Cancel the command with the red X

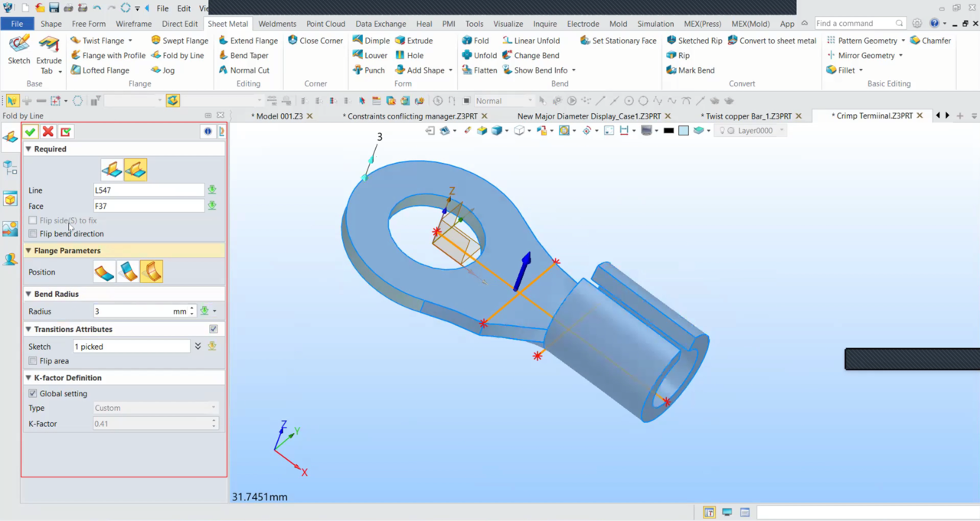(48, 132)
